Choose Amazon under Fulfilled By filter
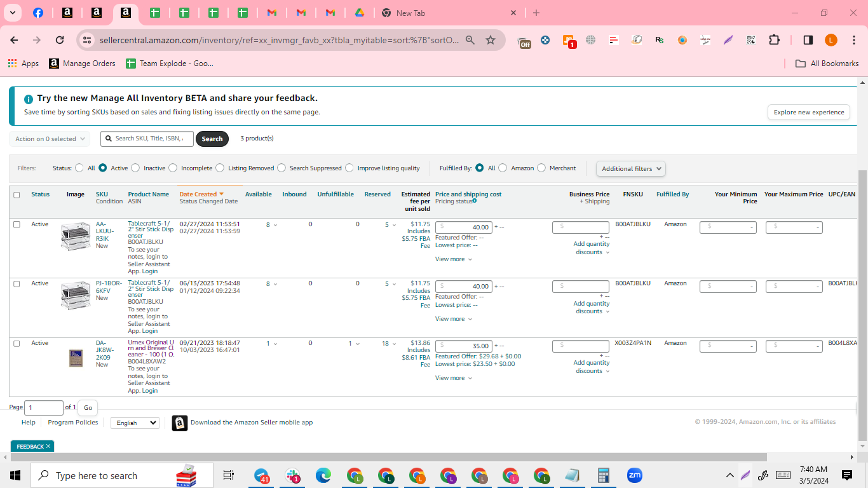 (503, 168)
